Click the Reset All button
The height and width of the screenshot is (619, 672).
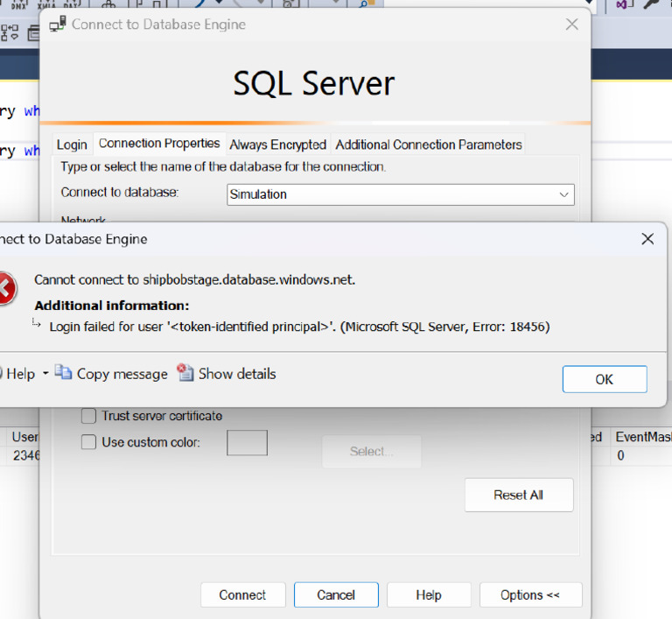pyautogui.click(x=518, y=495)
